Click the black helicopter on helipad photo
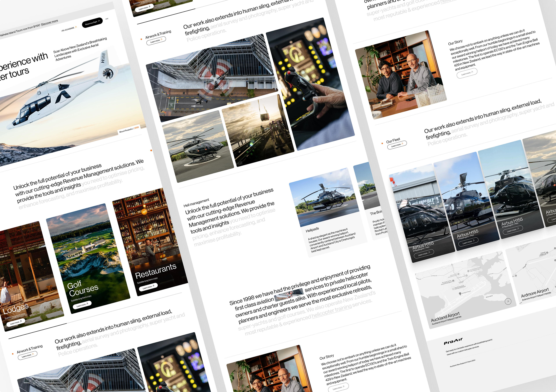 (x=198, y=146)
